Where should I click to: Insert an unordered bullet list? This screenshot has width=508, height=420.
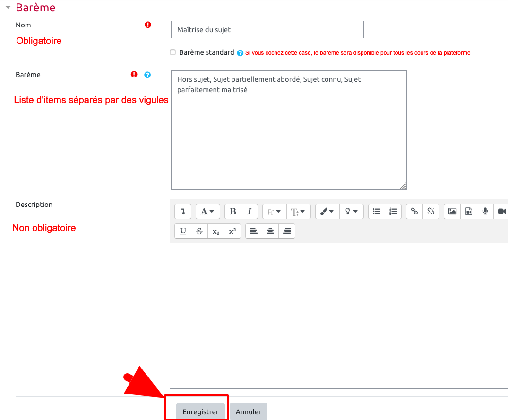[x=377, y=212]
